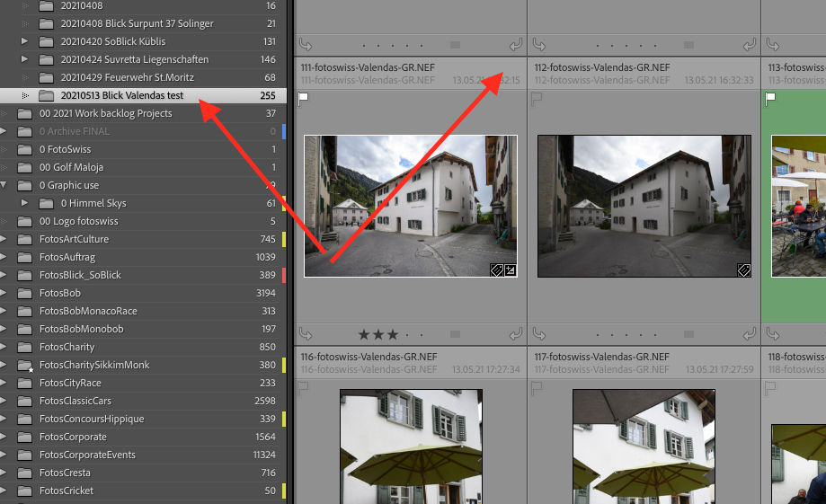Select thumbnail of photo 111 village street
Image resolution: width=826 pixels, height=504 pixels.
click(x=411, y=206)
